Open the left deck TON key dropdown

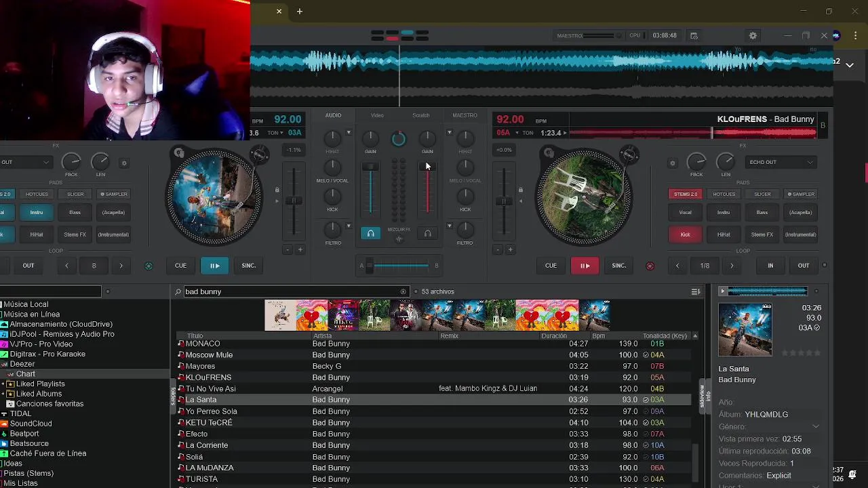click(281, 133)
